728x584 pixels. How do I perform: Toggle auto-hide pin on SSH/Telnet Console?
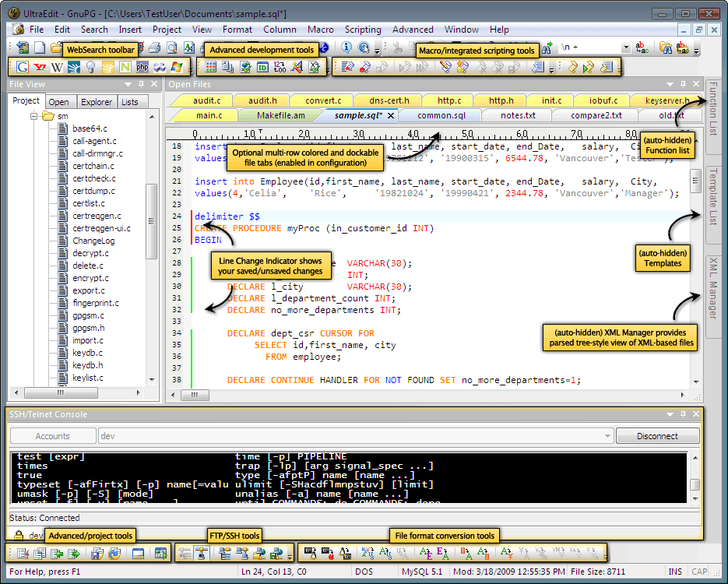point(683,414)
